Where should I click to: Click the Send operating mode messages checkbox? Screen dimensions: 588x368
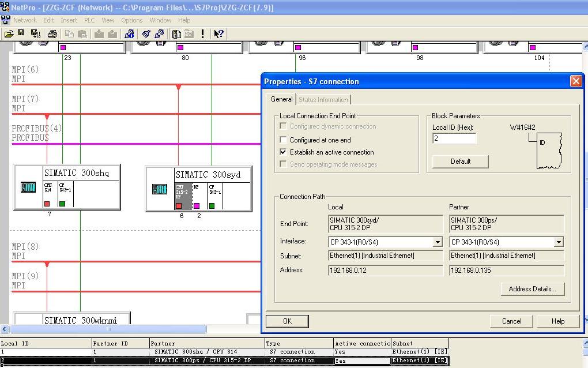click(x=283, y=164)
